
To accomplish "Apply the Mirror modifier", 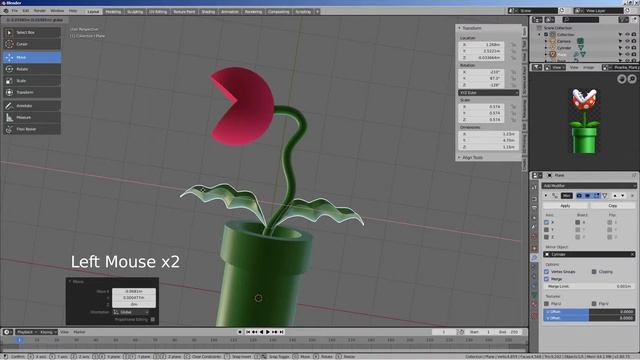I will click(565, 206).
